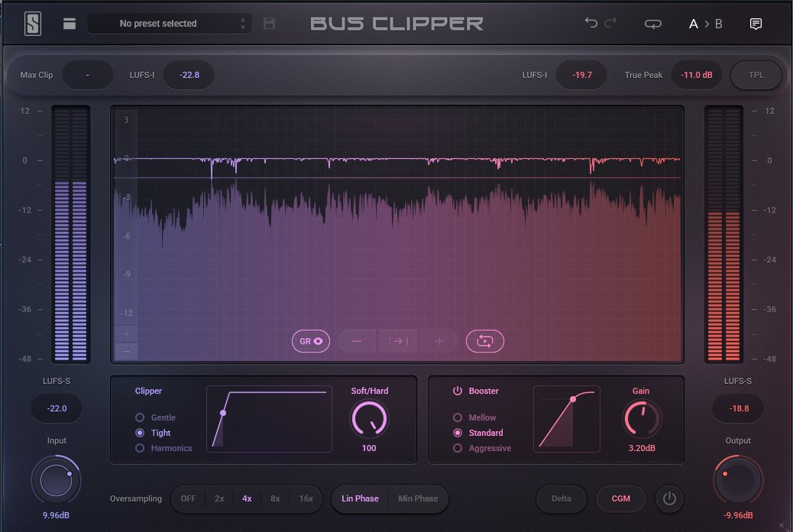The width and height of the screenshot is (793, 532).
Task: Click the preset up/down stepper arrows
Action: coord(243,24)
